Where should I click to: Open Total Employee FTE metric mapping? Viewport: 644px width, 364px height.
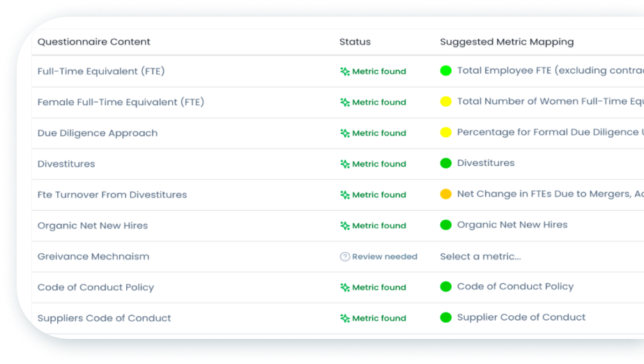coord(551,70)
